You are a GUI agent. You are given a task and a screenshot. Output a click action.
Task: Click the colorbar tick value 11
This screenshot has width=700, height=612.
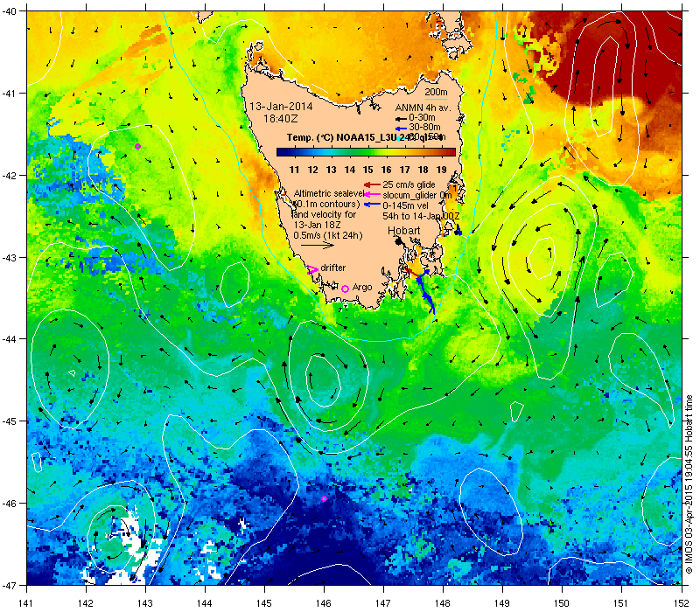click(294, 170)
